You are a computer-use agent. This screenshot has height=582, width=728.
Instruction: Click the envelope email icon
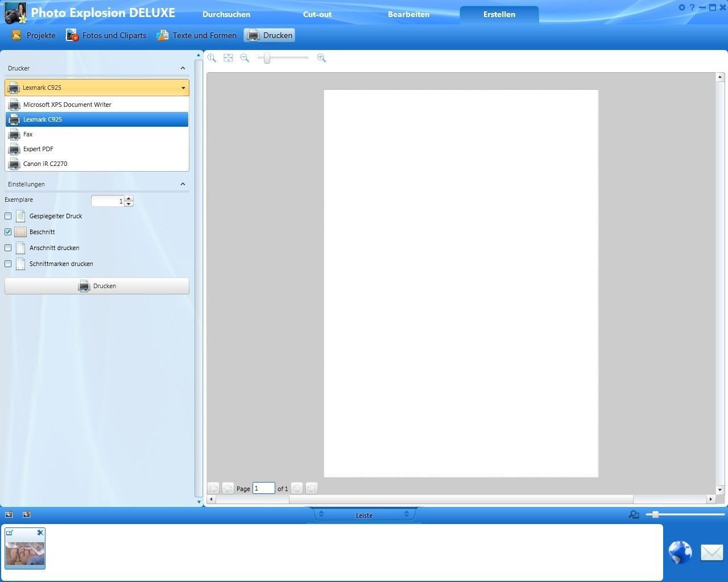[x=712, y=552]
